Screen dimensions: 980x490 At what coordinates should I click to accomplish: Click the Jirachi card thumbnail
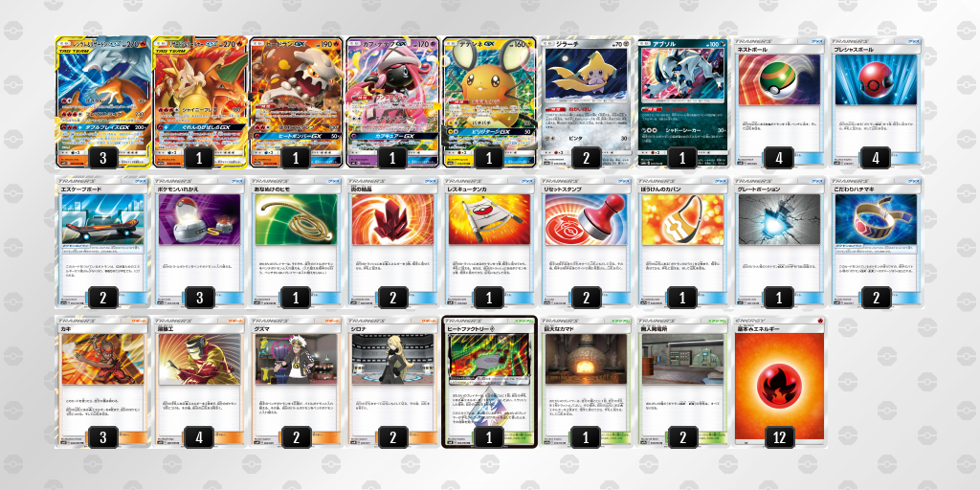click(x=587, y=101)
